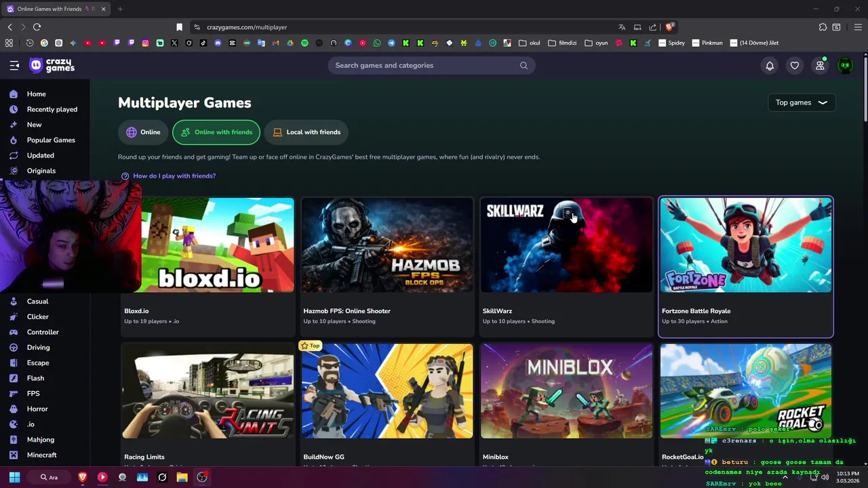
Task: Open the okul bookmarks folder
Action: coord(529,43)
